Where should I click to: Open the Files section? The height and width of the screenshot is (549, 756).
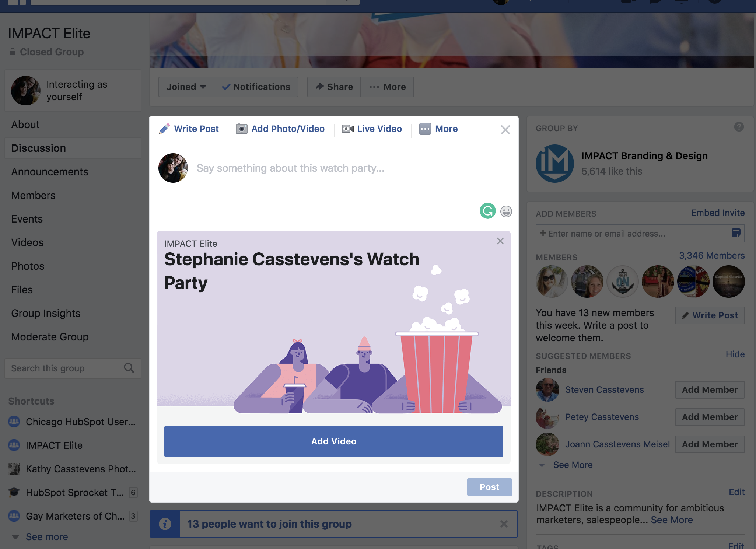(22, 290)
